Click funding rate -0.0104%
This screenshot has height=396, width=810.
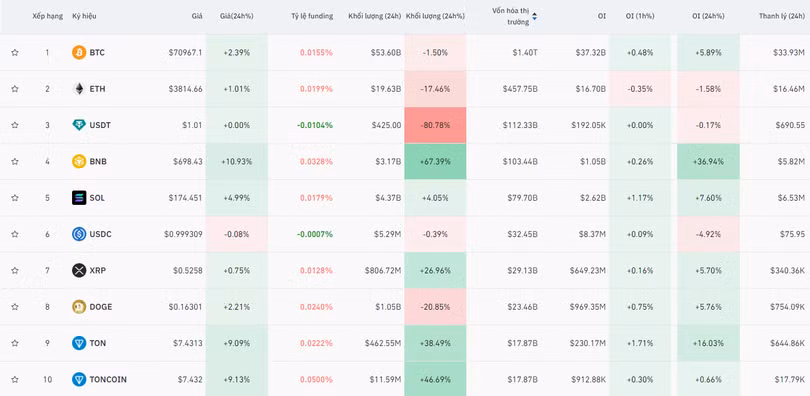click(315, 125)
